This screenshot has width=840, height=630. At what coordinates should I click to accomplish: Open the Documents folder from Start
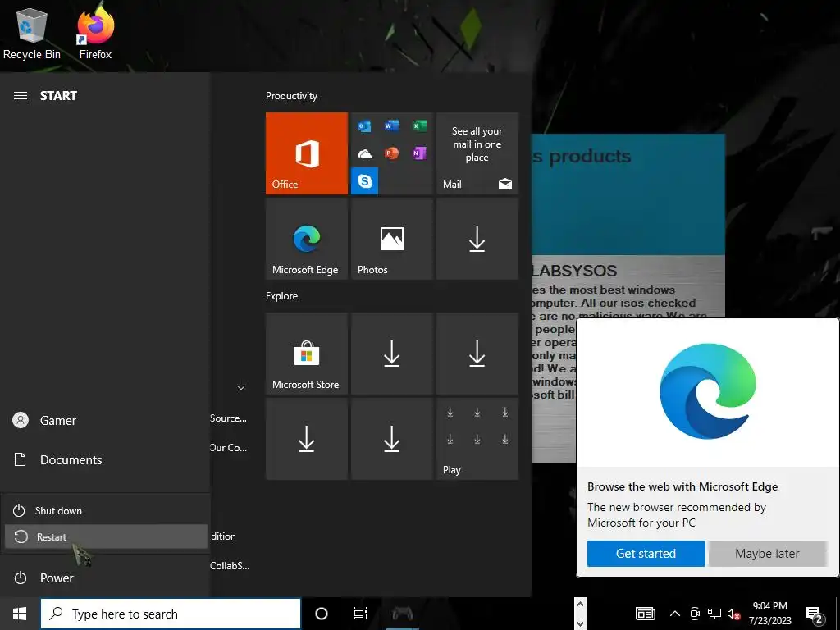coord(105,459)
